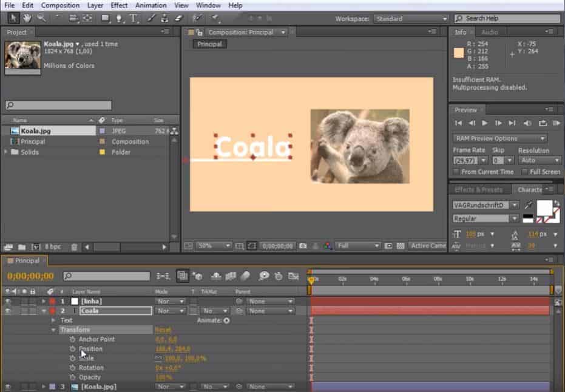Viewport: 565px width, 392px height.
Task: Open the File menu
Action: pyautogui.click(x=10, y=5)
